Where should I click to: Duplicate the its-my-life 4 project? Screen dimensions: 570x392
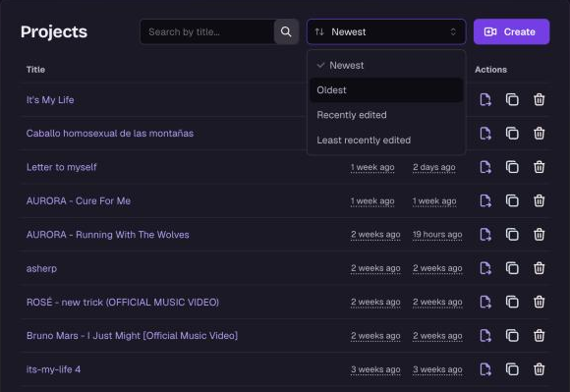(x=512, y=369)
